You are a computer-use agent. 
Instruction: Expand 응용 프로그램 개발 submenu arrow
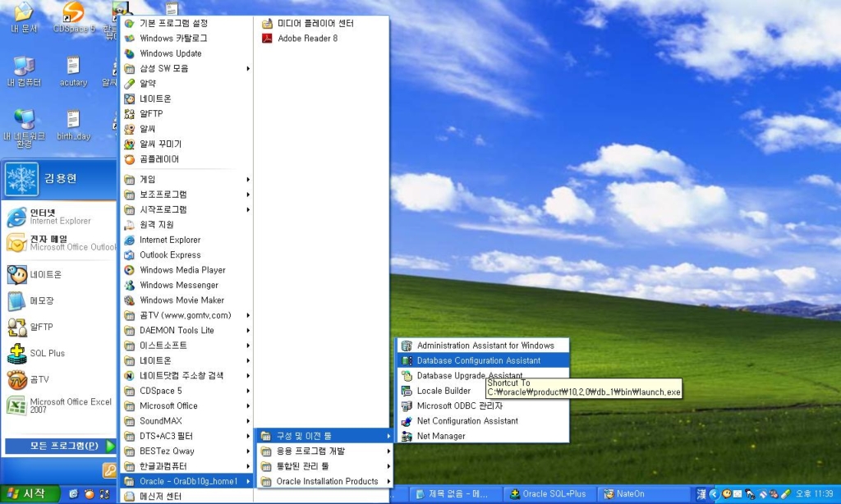tap(388, 451)
